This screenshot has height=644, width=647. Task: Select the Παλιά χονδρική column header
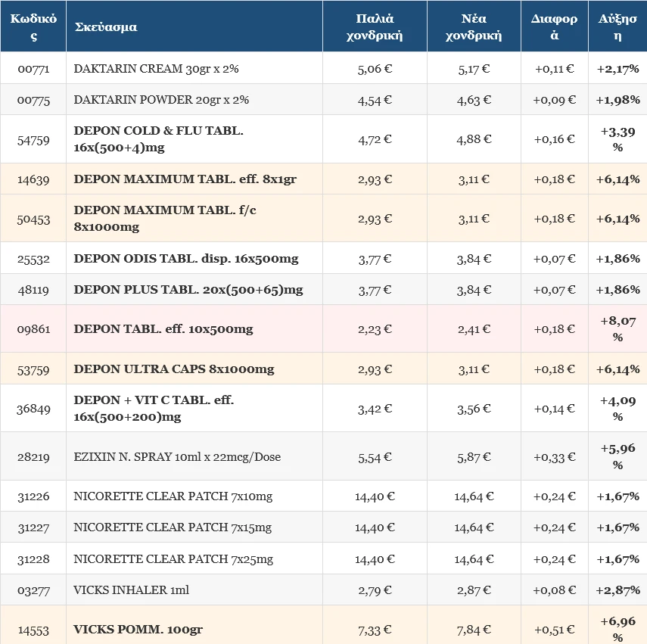pyautogui.click(x=375, y=26)
